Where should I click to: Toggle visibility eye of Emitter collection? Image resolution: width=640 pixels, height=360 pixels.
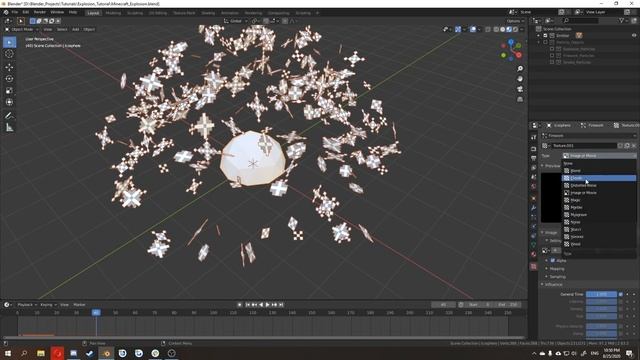(x=634, y=36)
